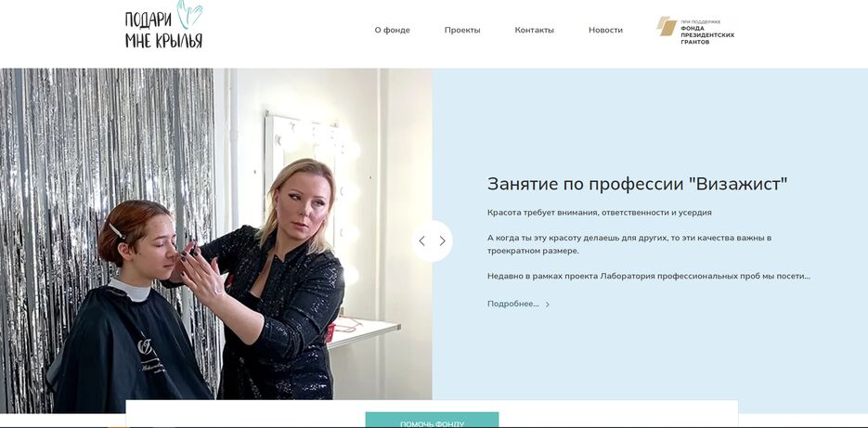Advance to next slide with right arrow
Viewport: 868px width, 428px height.
tap(442, 240)
